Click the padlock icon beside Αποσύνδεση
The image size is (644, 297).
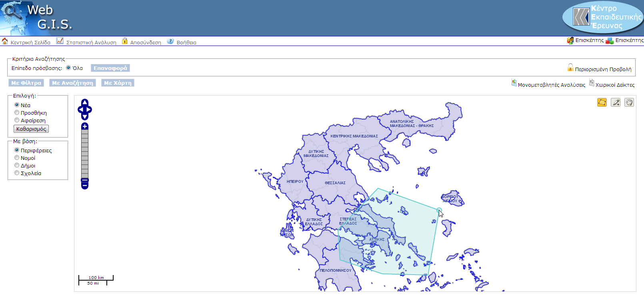click(x=125, y=41)
